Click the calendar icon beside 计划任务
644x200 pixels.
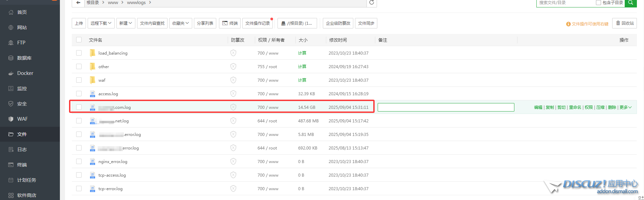[x=11, y=180]
